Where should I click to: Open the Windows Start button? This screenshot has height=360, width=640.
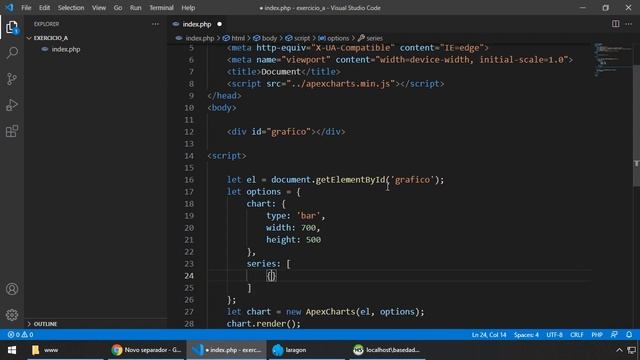point(12,350)
